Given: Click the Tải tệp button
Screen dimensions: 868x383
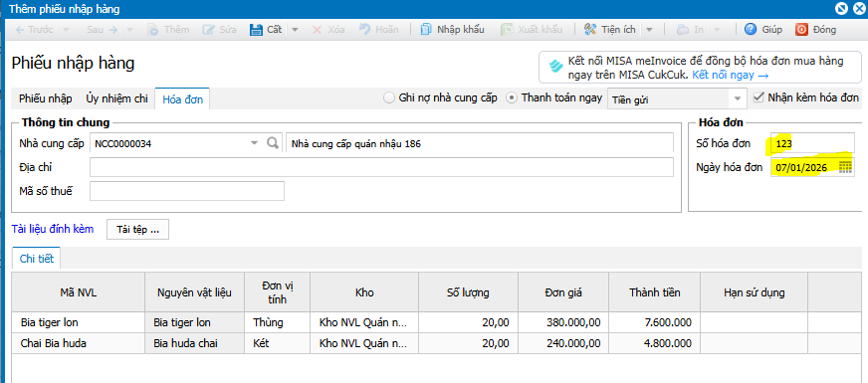Looking at the screenshot, I should click(137, 230).
